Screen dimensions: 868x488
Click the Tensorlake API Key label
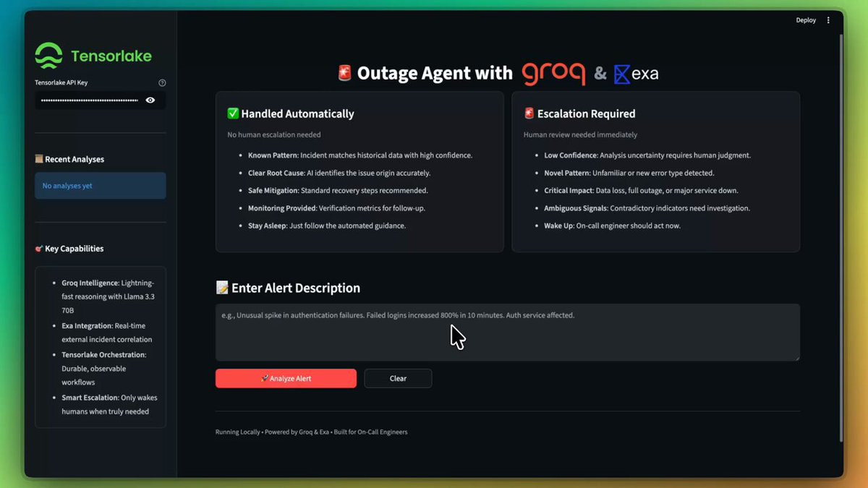tap(61, 83)
